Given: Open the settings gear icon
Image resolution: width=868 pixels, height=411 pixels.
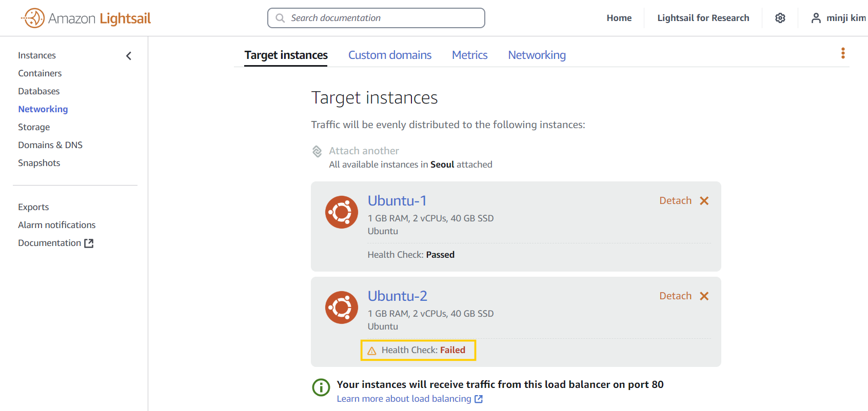Looking at the screenshot, I should (780, 18).
